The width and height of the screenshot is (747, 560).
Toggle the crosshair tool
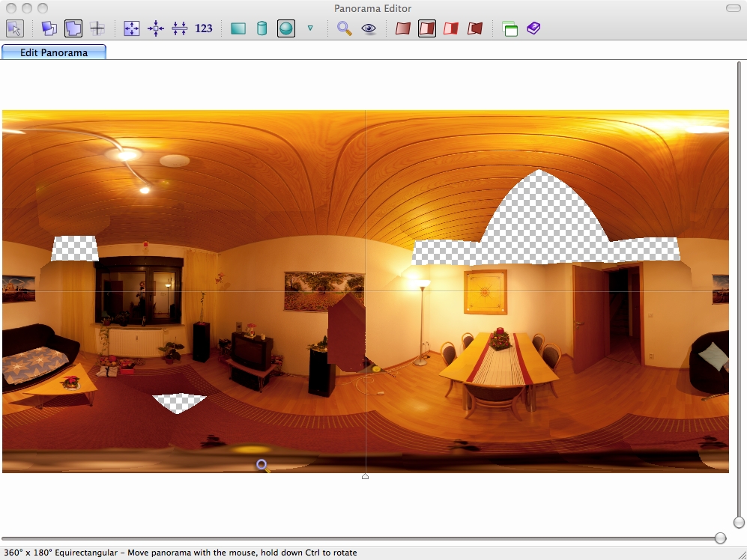pyautogui.click(x=97, y=28)
